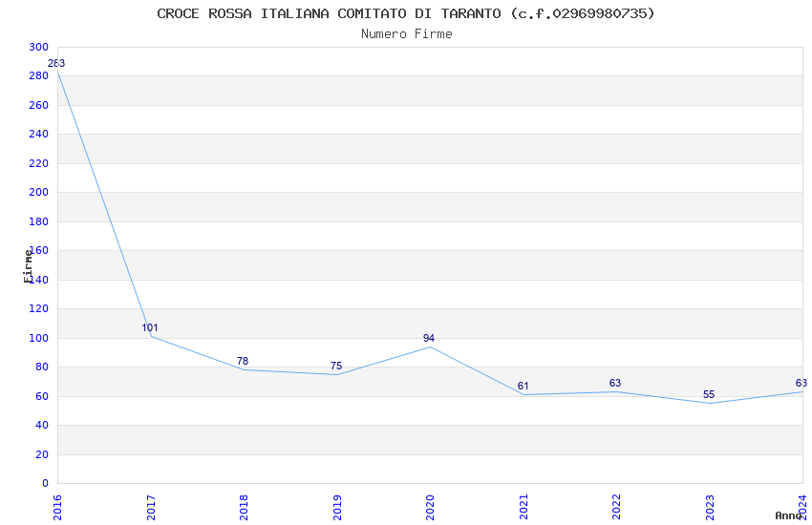The height and width of the screenshot is (525, 812).
Task: Click the data label 283
Action: point(56,64)
